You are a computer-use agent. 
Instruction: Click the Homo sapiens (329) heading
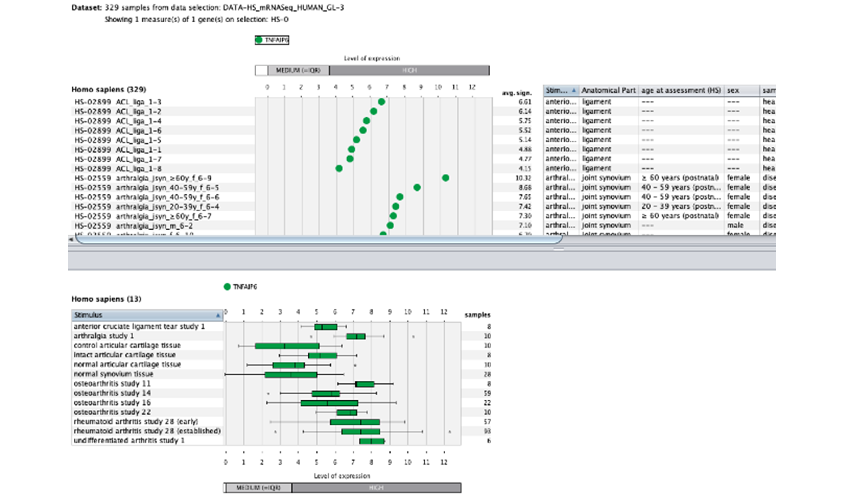109,89
